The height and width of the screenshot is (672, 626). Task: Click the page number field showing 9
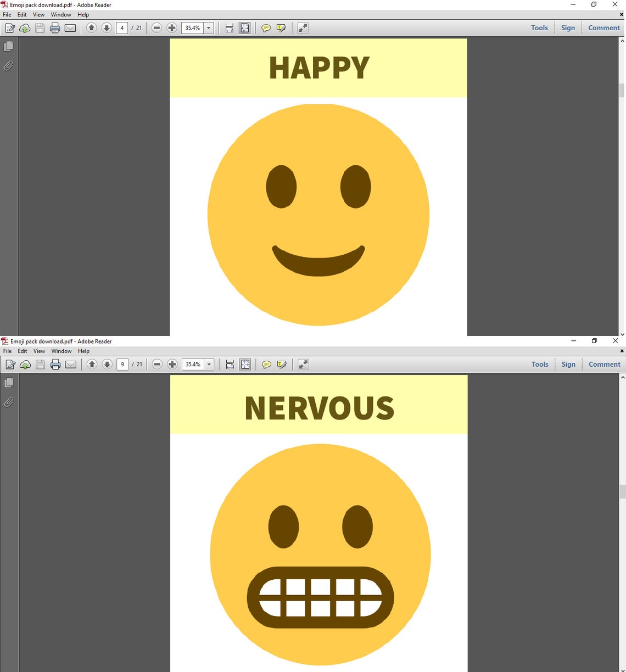(122, 364)
